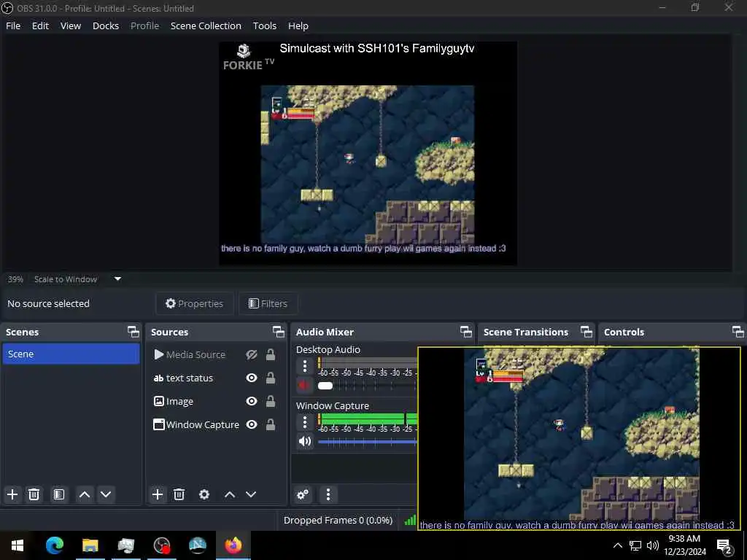Viewport: 747px width, 560px height.
Task: Open the File menu
Action: coord(13,26)
